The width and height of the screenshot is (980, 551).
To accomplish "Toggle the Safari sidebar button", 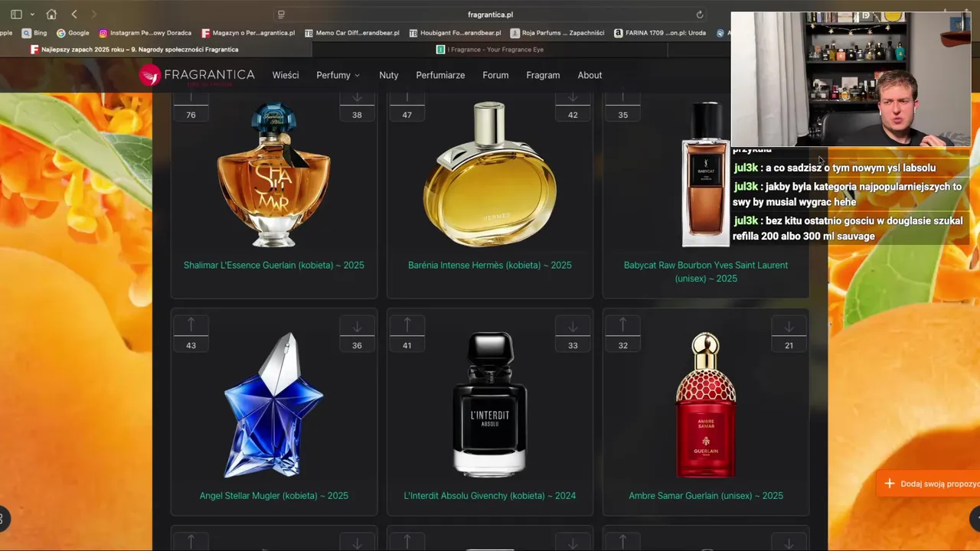I will pyautogui.click(x=16, y=15).
